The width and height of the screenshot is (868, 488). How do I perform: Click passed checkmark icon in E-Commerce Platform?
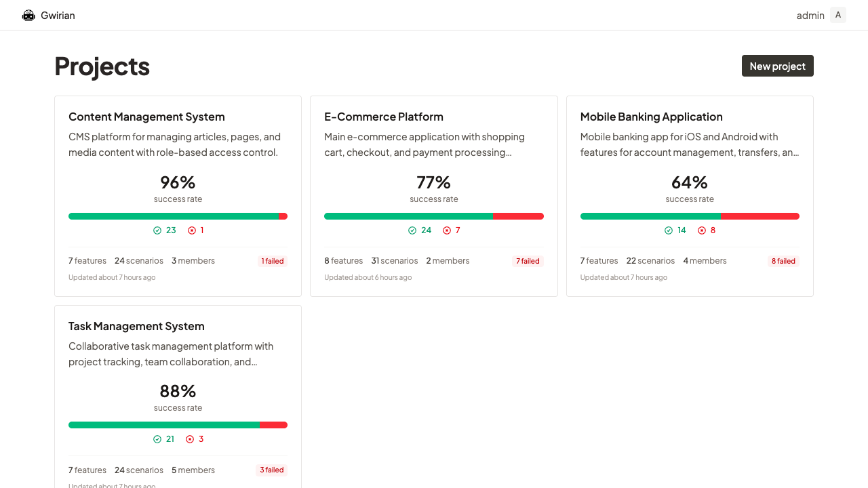click(412, 230)
